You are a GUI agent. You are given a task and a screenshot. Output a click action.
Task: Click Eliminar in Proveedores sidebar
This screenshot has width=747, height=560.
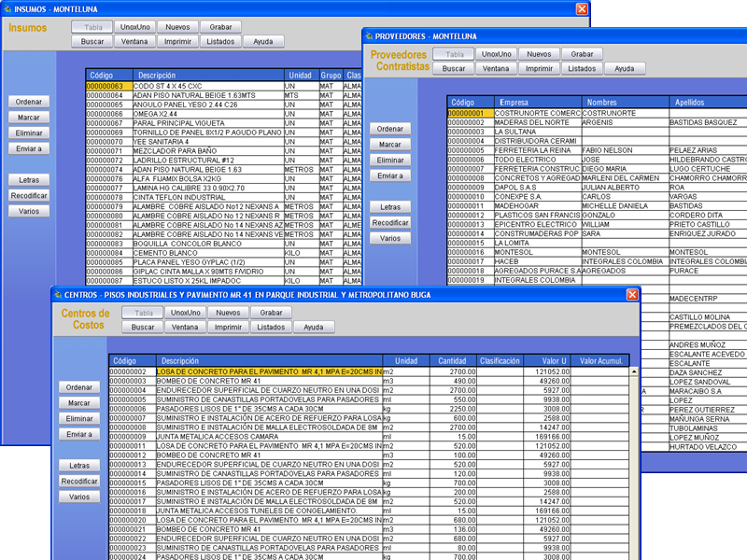390,161
